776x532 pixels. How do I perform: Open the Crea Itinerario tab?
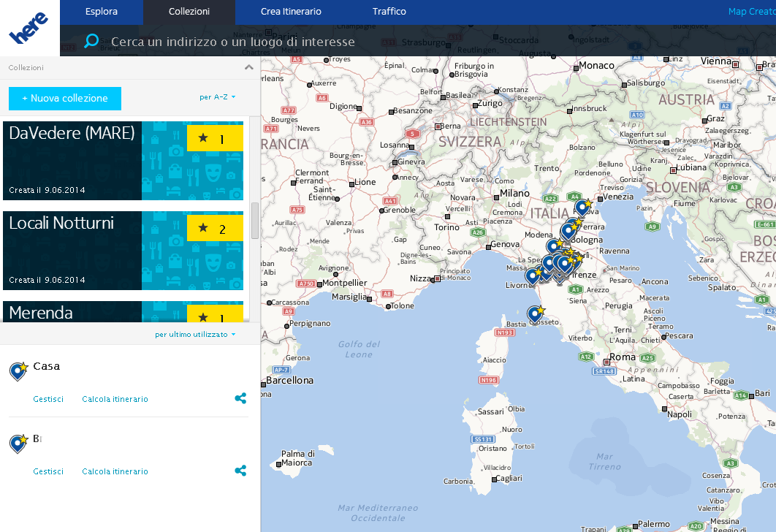point(291,12)
